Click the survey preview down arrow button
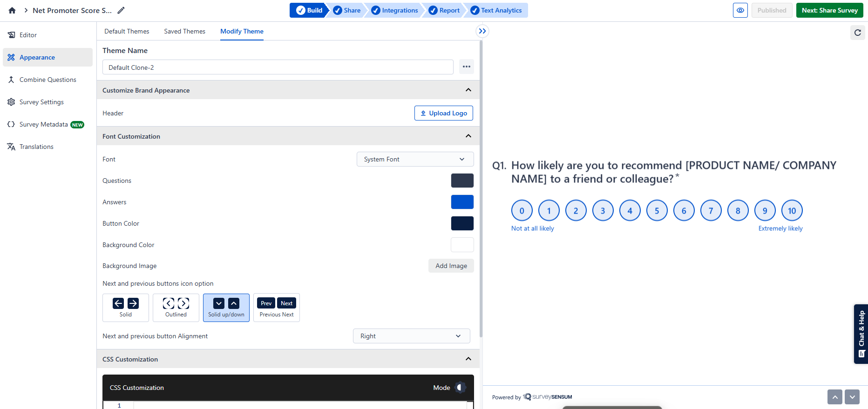Screen dimensions: 868x409 tap(852, 397)
